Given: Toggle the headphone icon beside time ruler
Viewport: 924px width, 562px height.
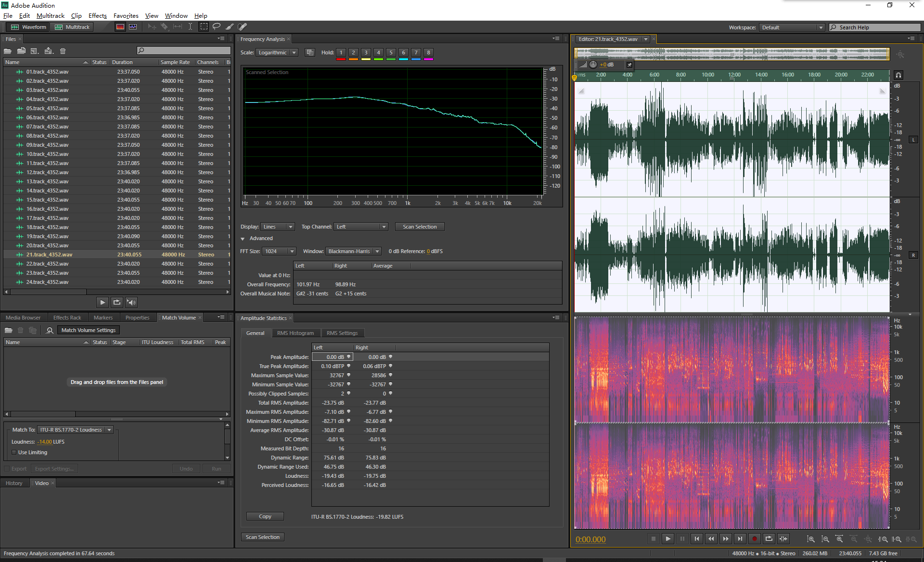Looking at the screenshot, I should 898,75.
